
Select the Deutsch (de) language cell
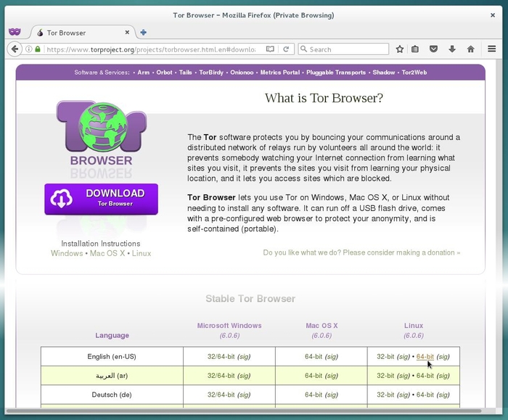pos(112,395)
